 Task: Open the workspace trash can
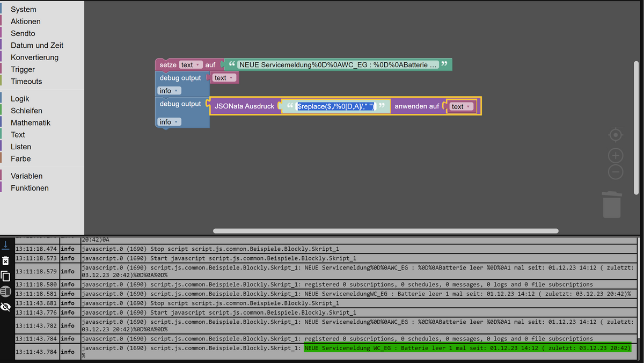tap(612, 205)
